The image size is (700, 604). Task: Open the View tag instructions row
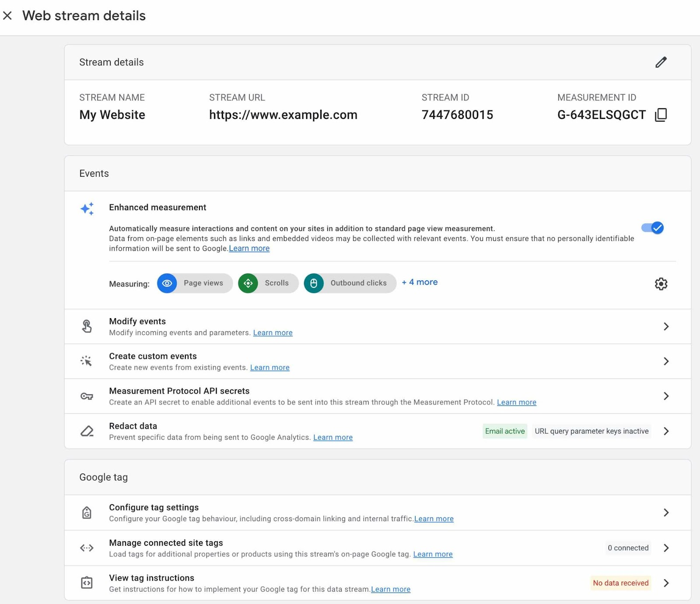point(666,583)
